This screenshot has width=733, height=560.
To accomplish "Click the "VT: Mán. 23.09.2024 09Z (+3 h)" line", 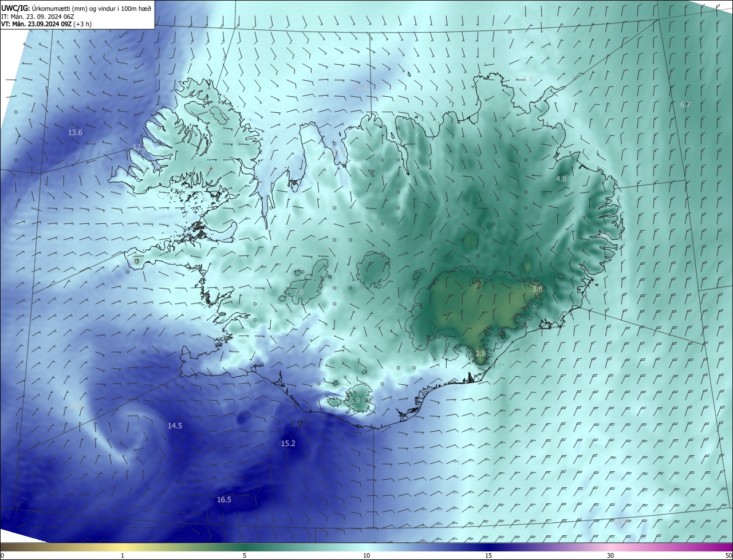I will pos(46,24).
